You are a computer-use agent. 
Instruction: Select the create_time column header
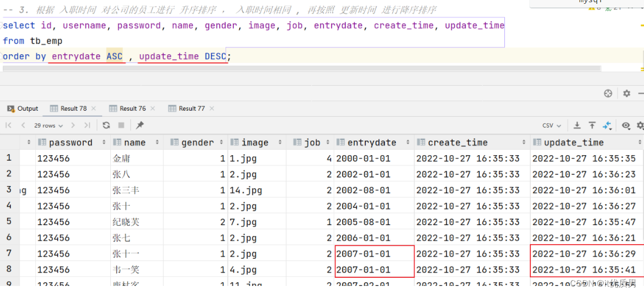click(472, 143)
